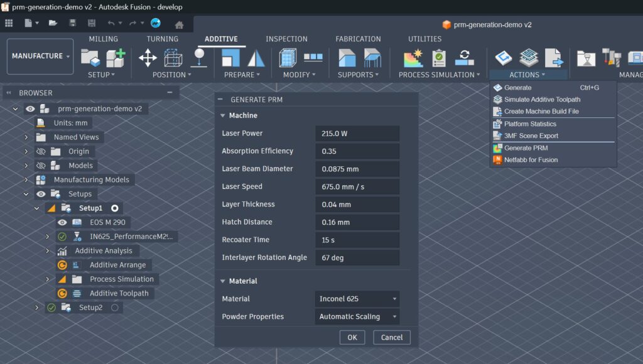Viewport: 643px width, 364px height.
Task: Activate the Setup2 radio button
Action: click(x=115, y=308)
